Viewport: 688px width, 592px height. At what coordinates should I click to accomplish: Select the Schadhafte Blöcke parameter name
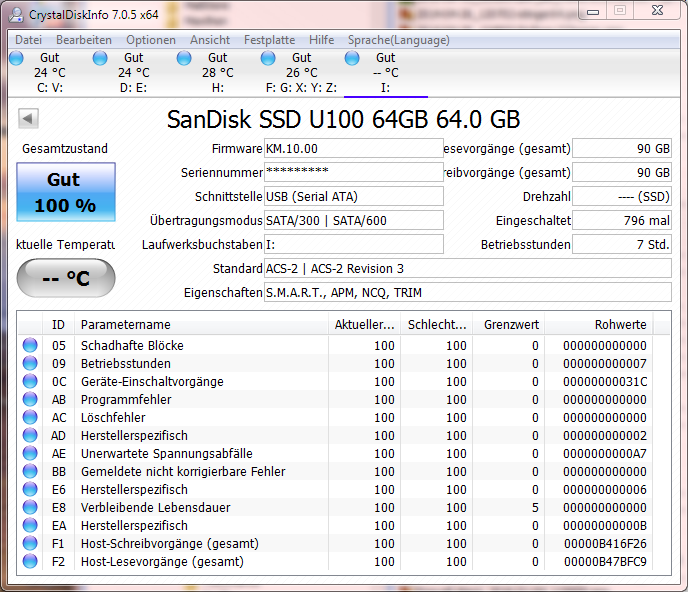[132, 345]
